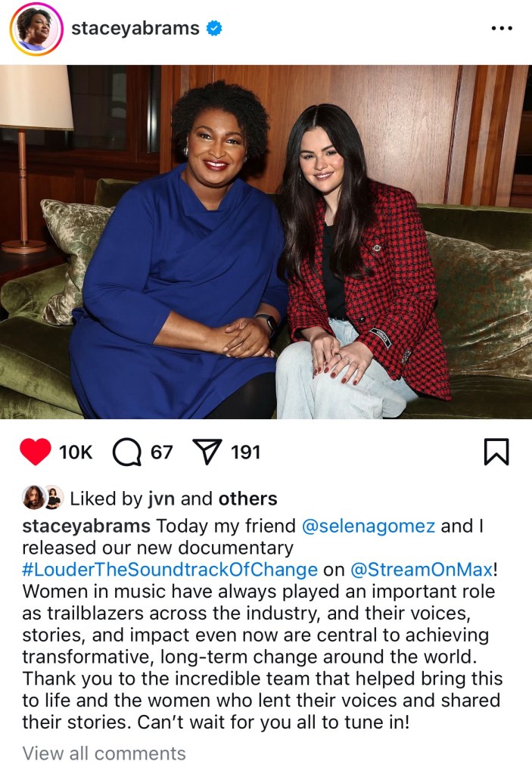Tap the post photo of two women
Screen dimensions: 532x774
click(x=266, y=242)
